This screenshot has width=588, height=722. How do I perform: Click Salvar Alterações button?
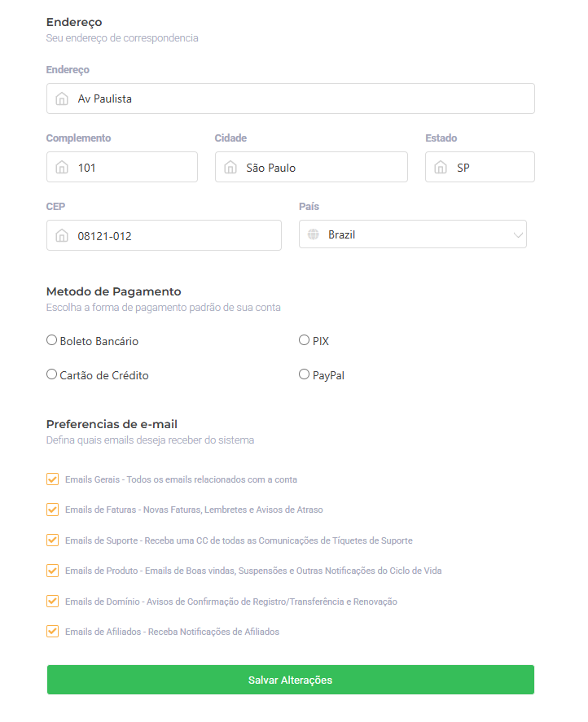[x=290, y=680]
